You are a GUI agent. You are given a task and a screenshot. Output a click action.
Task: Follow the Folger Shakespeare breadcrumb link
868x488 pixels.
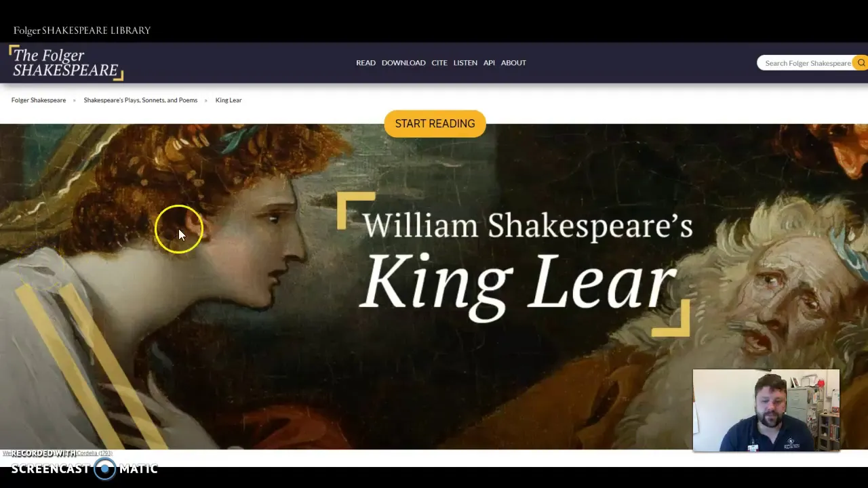[x=39, y=100]
